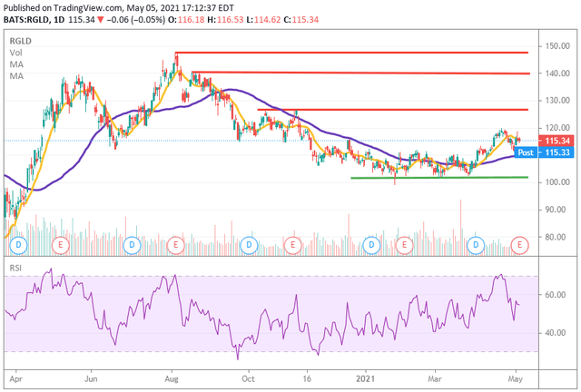
Task: Click the red down-arrow change indicator in header
Action: [x=101, y=20]
